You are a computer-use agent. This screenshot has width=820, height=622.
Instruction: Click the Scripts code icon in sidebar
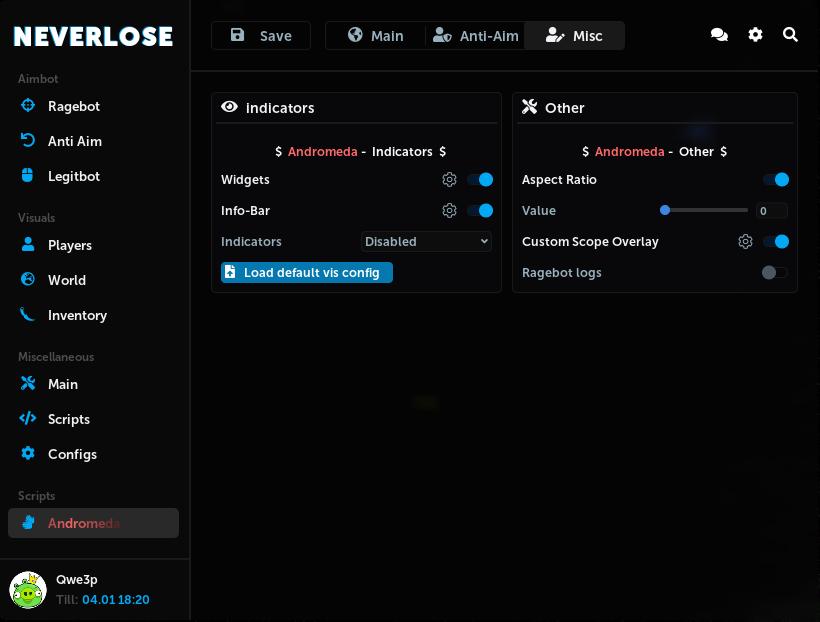point(28,419)
